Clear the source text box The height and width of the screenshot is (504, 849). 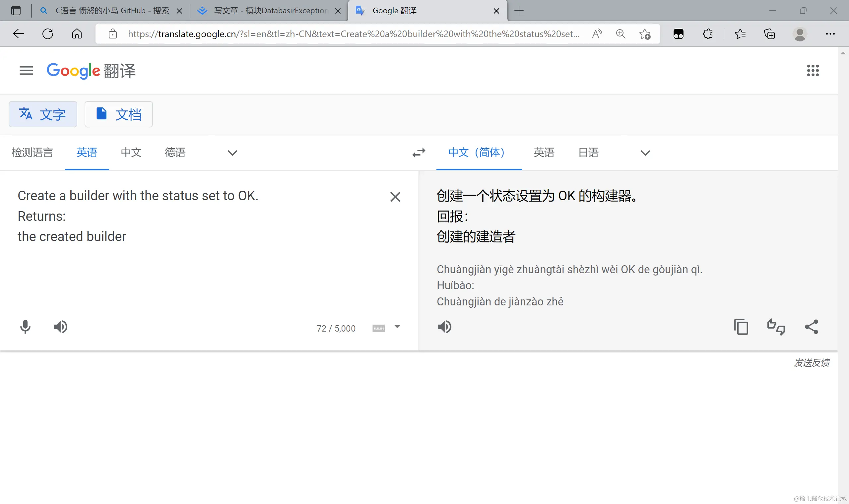tap(395, 197)
